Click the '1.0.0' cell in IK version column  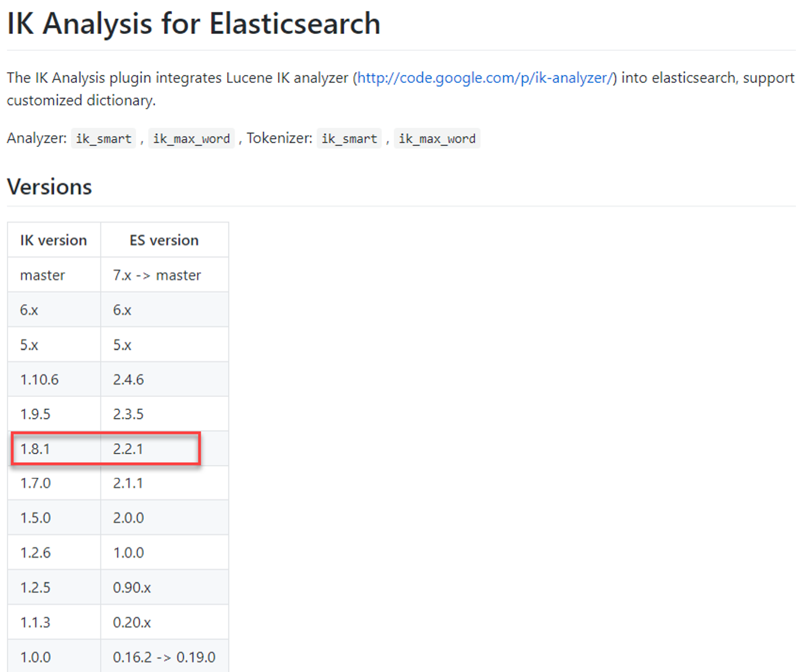point(54,657)
